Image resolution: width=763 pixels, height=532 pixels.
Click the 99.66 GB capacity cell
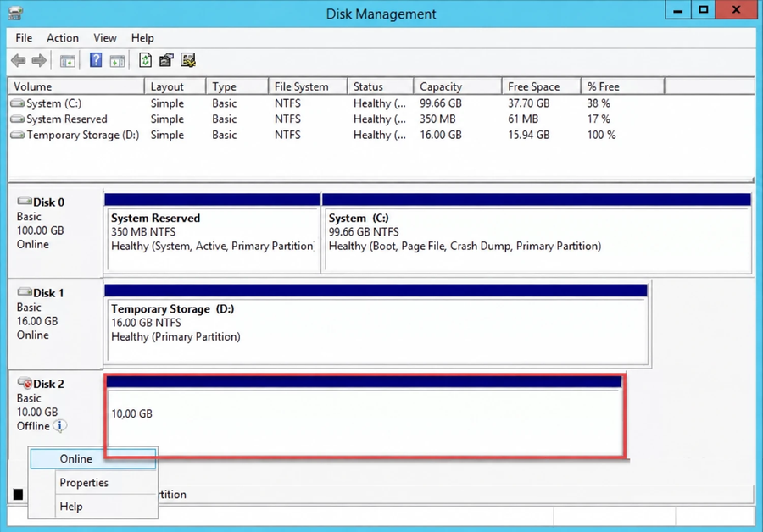click(x=441, y=103)
